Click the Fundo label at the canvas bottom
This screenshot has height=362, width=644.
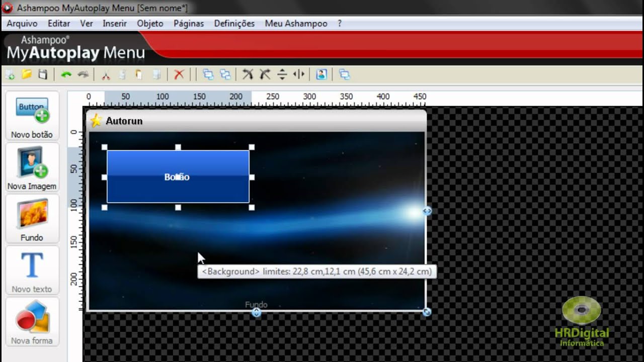point(256,305)
